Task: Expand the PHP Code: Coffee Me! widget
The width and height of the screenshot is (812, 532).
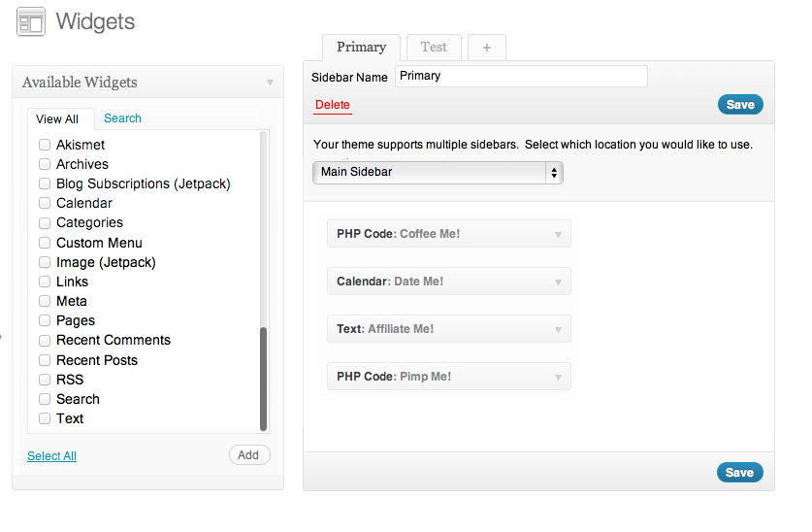Action: (558, 234)
